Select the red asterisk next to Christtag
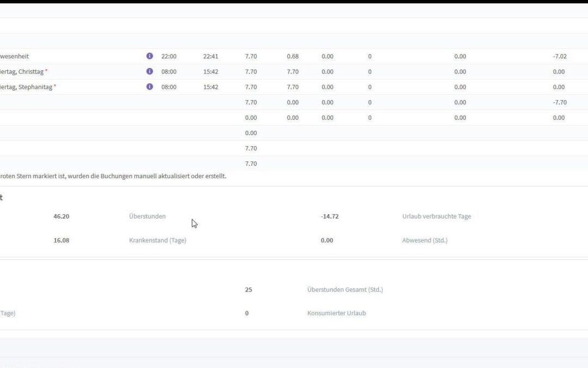 [47, 70]
